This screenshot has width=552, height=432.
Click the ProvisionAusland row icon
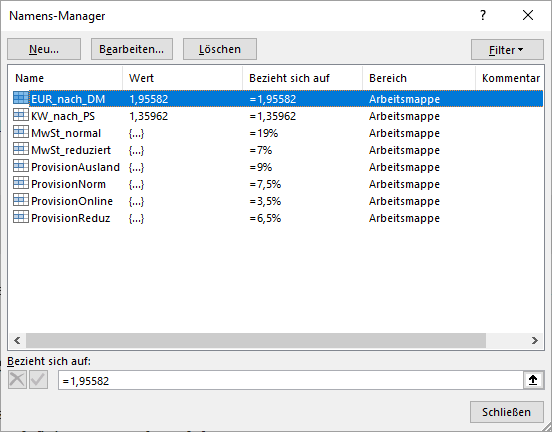pos(21,165)
